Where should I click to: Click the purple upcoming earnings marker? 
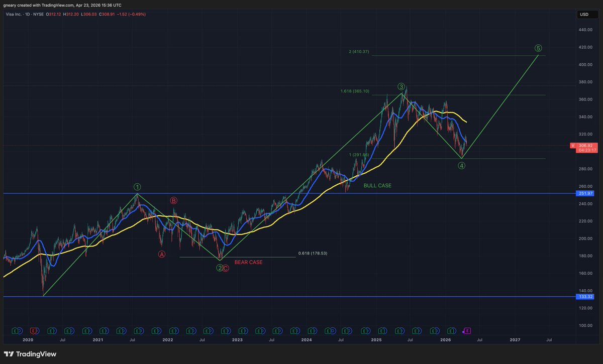pos(467,331)
